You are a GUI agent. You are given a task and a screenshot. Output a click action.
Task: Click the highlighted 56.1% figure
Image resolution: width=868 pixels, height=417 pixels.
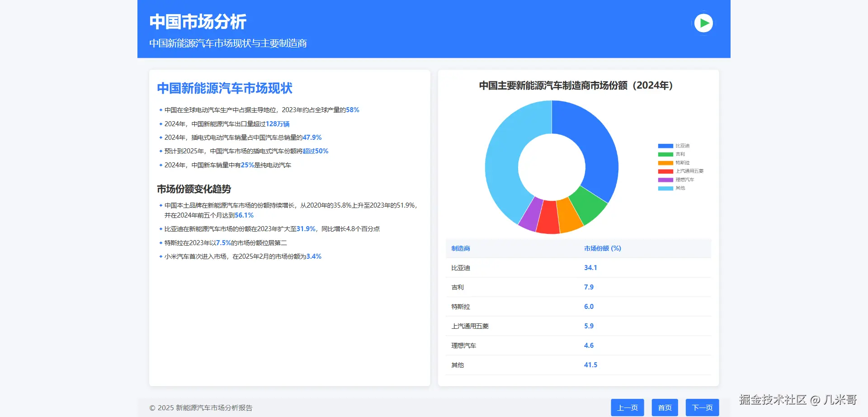pos(244,215)
